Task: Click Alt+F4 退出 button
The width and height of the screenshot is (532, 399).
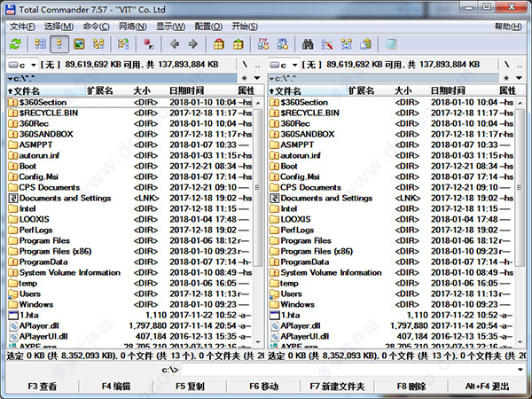Action: [x=487, y=386]
